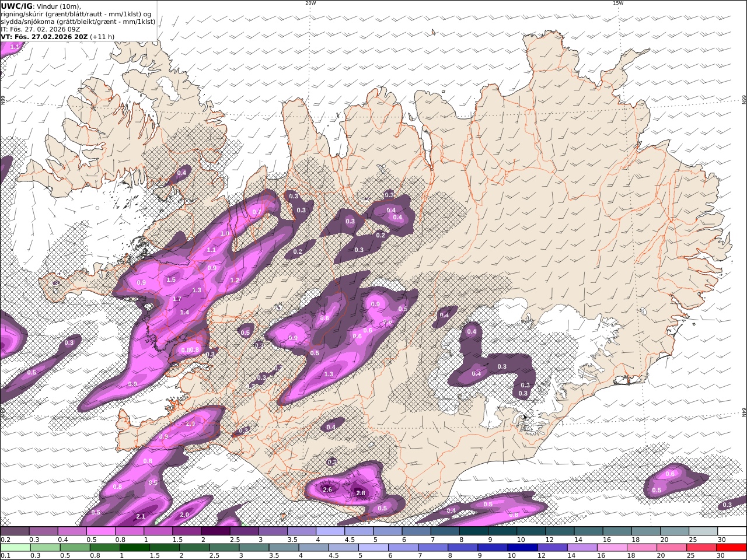The height and width of the screenshot is (560, 747).
Task: Click the '15W' longitude label
Action: [618, 3]
